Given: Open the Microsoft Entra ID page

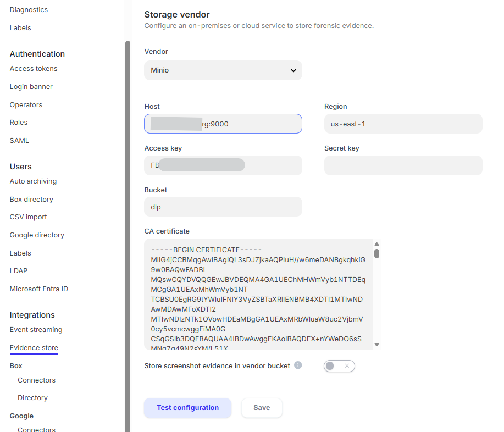Looking at the screenshot, I should tap(38, 289).
